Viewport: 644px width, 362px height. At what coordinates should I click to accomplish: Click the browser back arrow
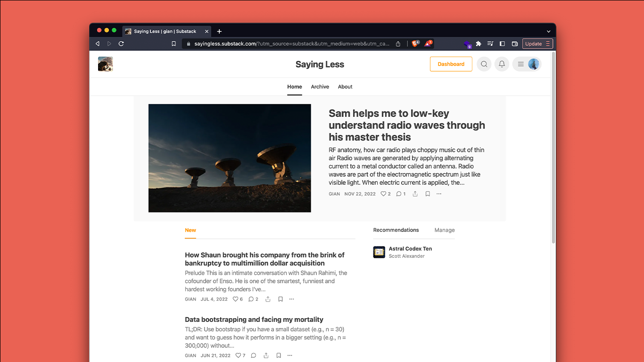tap(98, 44)
